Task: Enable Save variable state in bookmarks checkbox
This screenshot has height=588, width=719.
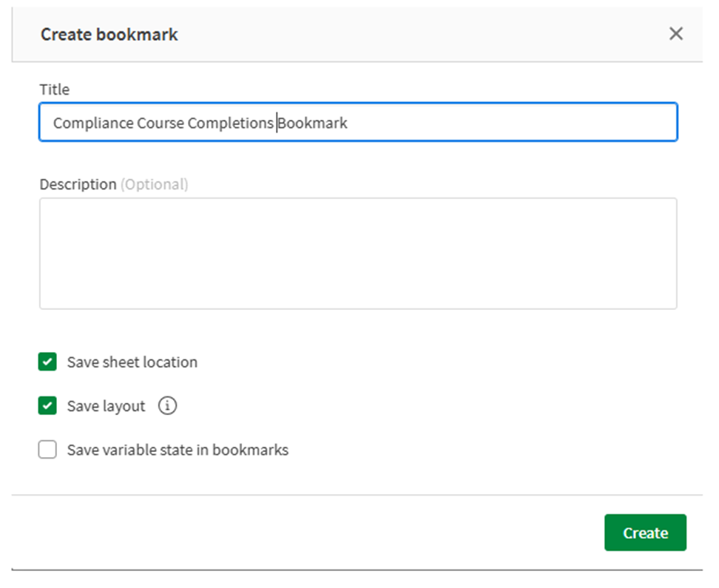Action: [47, 450]
